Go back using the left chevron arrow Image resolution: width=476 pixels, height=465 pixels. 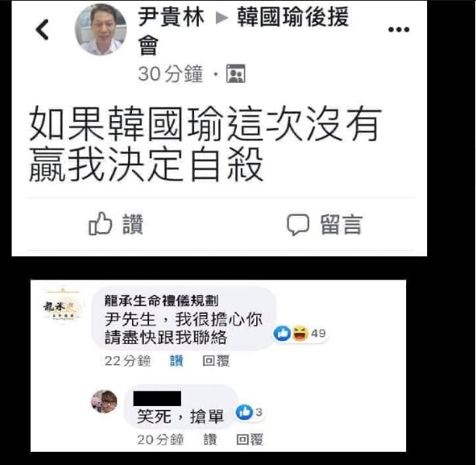point(42,29)
